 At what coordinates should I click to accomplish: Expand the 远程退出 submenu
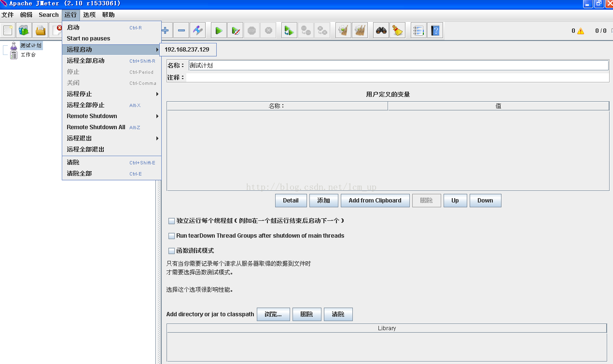click(112, 138)
